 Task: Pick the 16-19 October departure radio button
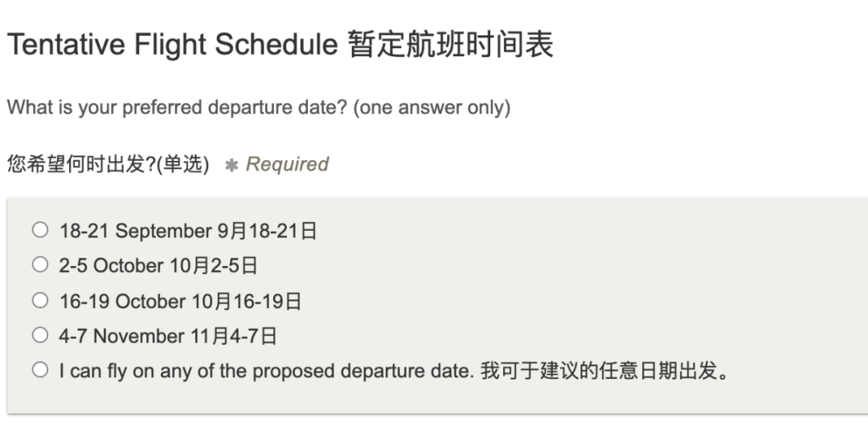(40, 301)
